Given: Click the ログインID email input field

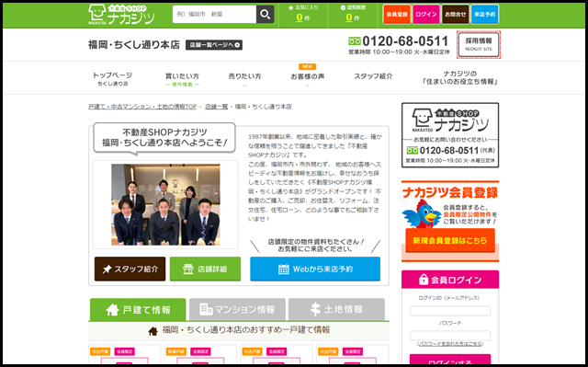Looking at the screenshot, I should (450, 311).
